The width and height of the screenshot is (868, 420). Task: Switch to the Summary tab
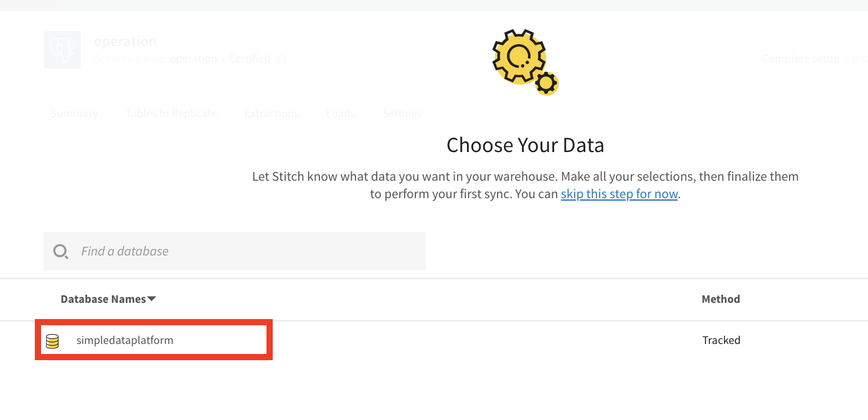(x=74, y=113)
